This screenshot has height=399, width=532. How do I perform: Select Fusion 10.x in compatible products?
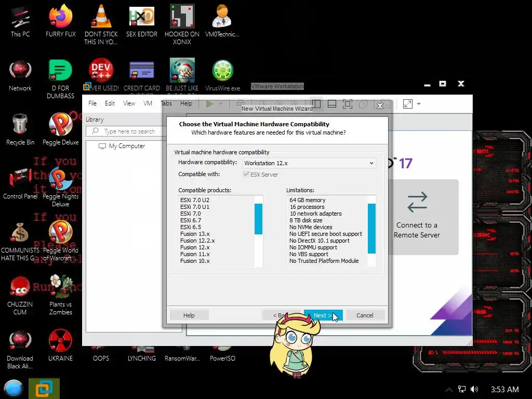tap(195, 261)
